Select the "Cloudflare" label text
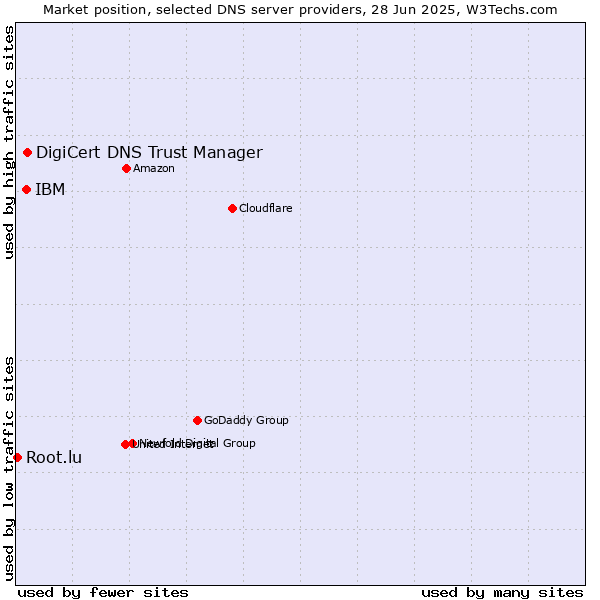The width and height of the screenshot is (600, 600). [266, 208]
